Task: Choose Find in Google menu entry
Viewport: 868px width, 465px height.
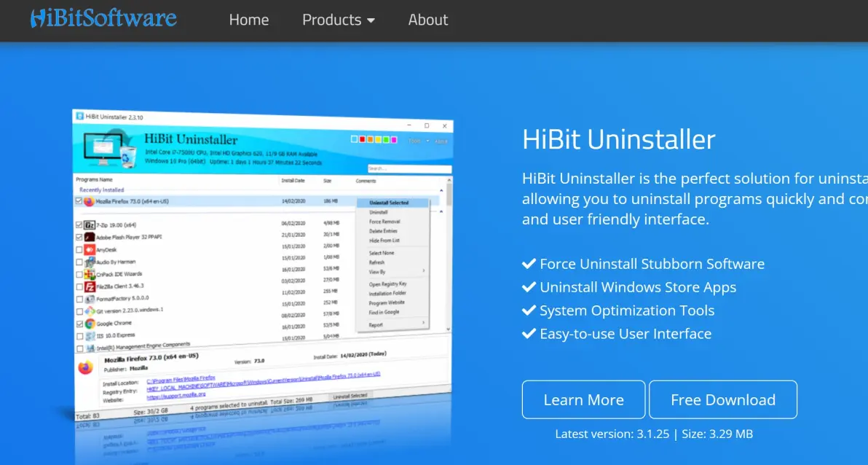Action: tap(384, 312)
